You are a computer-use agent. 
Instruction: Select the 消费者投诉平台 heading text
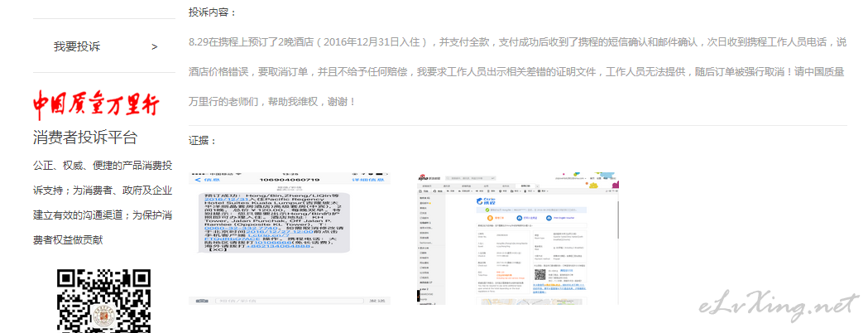coord(85,138)
